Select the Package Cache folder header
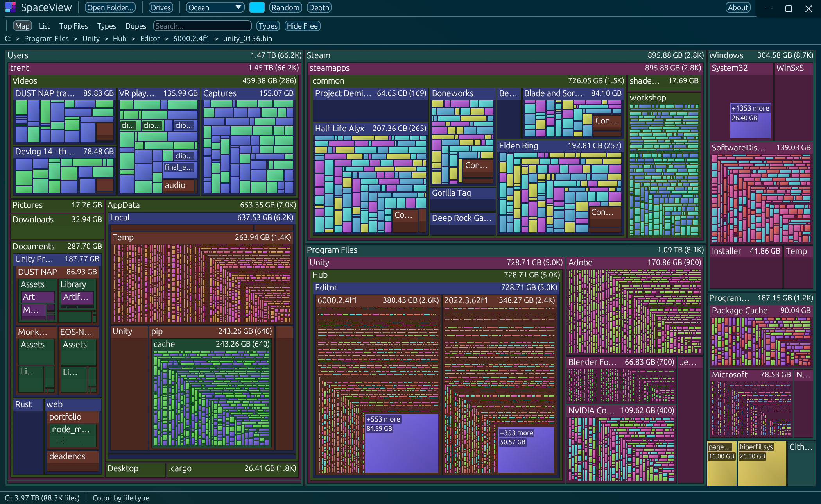 point(761,310)
